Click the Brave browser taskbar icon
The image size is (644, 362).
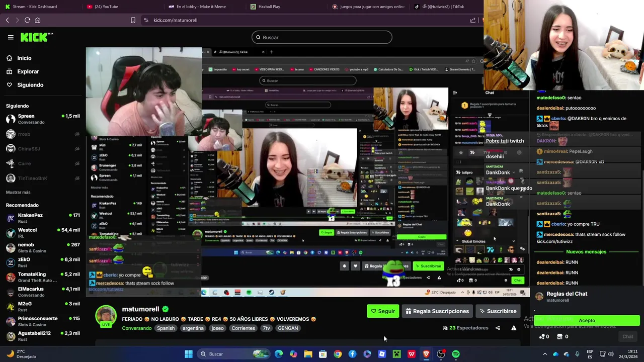pyautogui.click(x=426, y=354)
